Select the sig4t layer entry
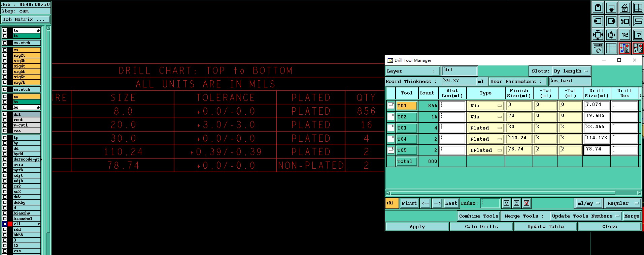This screenshot has height=255, width=644. click(x=27, y=66)
